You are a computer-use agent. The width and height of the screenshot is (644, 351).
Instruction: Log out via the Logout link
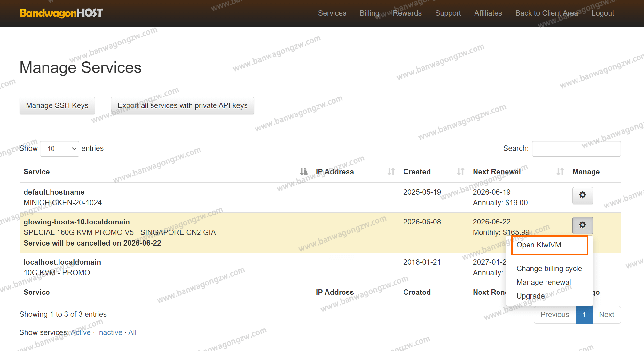(x=603, y=13)
